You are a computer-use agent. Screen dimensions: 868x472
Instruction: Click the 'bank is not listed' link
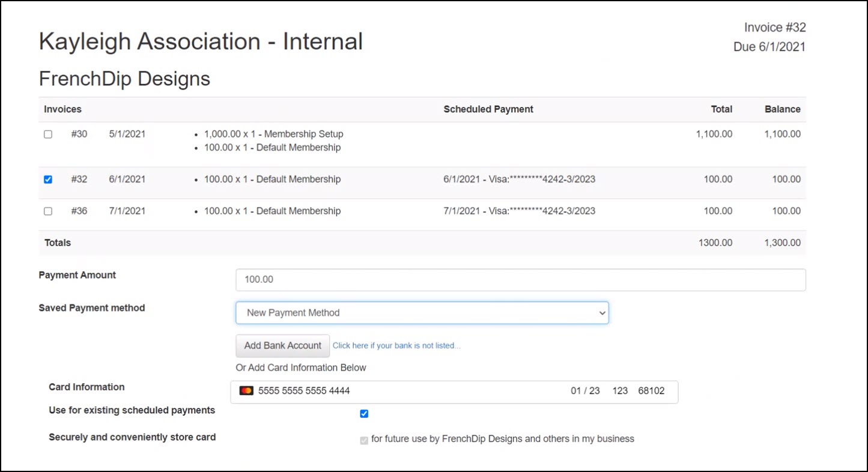396,346
